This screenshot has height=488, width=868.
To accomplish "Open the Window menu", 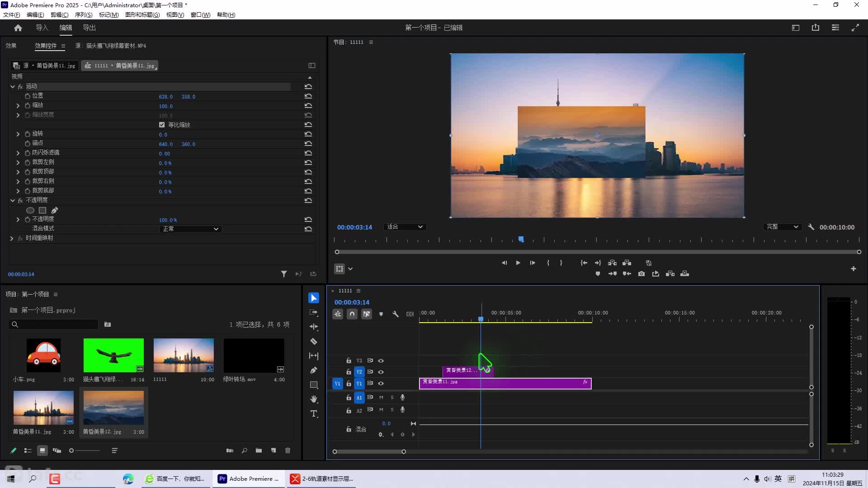I will click(x=200, y=15).
